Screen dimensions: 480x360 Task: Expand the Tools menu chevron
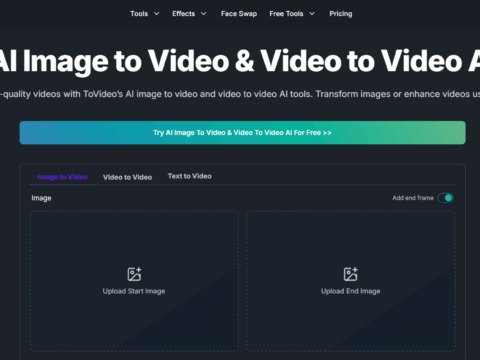(x=156, y=14)
